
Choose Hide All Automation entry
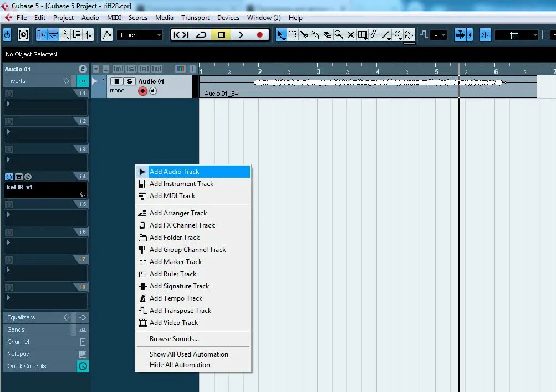(193, 365)
